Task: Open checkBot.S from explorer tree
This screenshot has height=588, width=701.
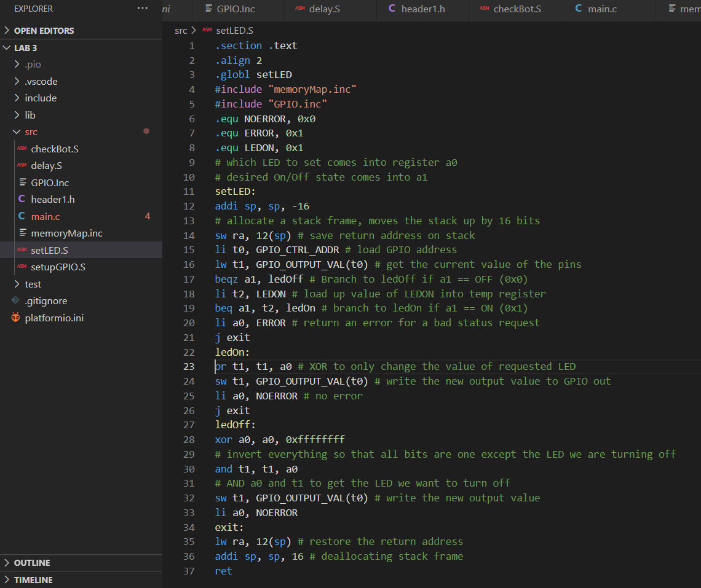Action: click(x=55, y=149)
